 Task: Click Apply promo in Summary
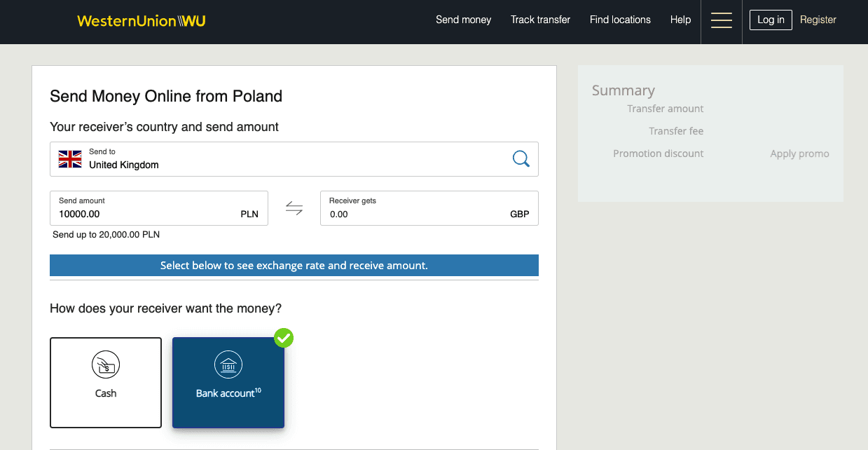pyautogui.click(x=799, y=154)
